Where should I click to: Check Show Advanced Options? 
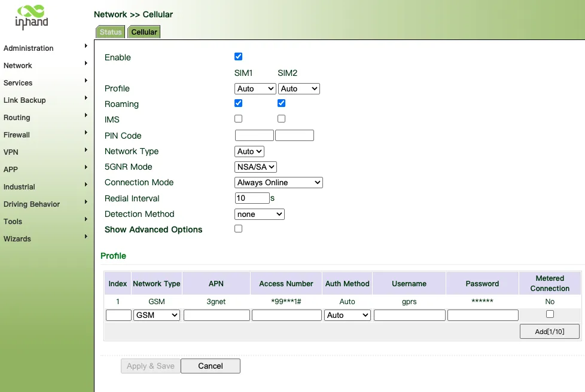(x=239, y=229)
